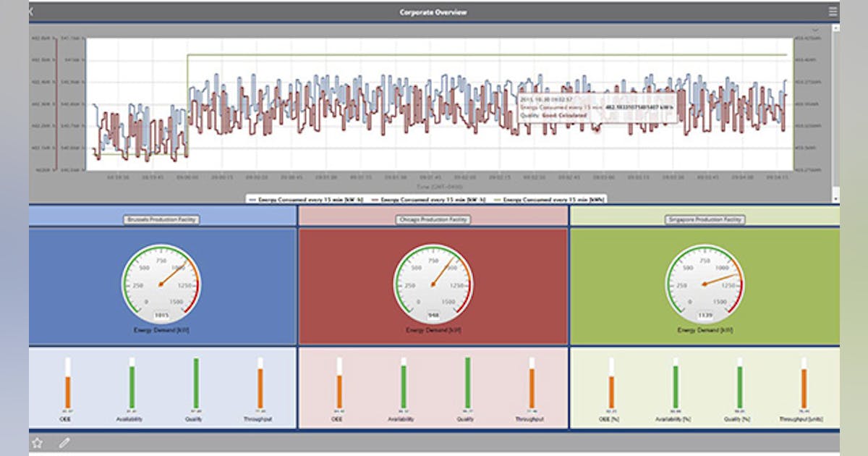
Task: Click the Availability indicator in Brussels panel
Action: 131,384
